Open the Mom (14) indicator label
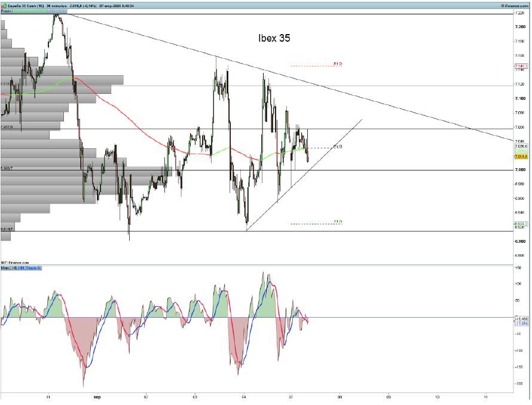This screenshot has width=532, height=405. point(9,268)
